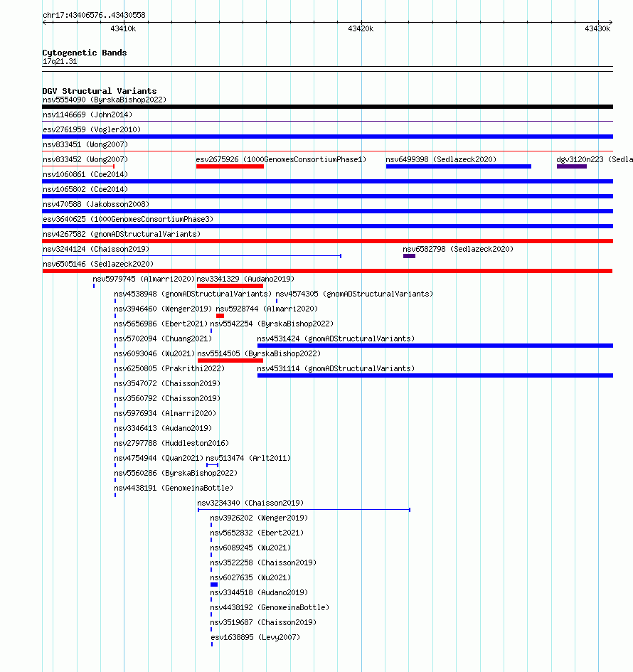Click nsv4531114 (gnomADStructuralVariants) label
Image resolution: width=633 pixels, height=672 pixels.
336,368
